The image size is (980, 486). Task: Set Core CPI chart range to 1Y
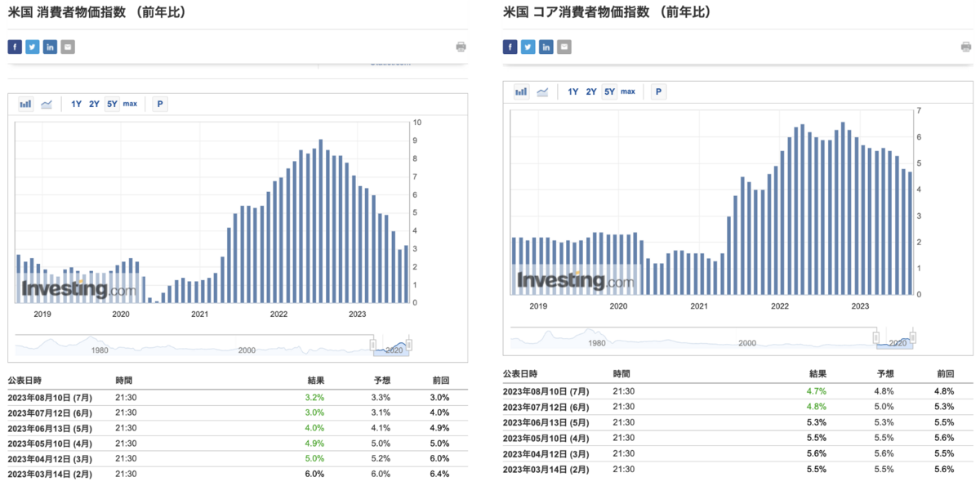573,91
